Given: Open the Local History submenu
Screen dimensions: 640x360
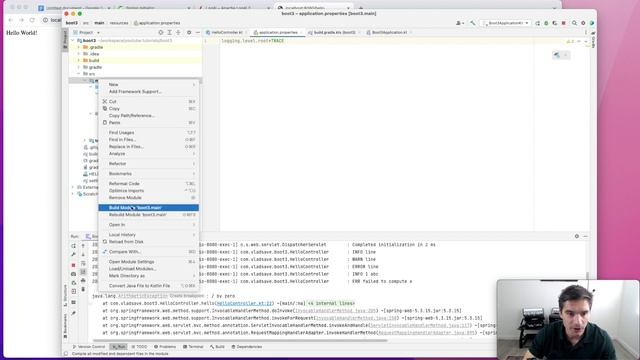Looking at the screenshot, I should click(149, 235).
